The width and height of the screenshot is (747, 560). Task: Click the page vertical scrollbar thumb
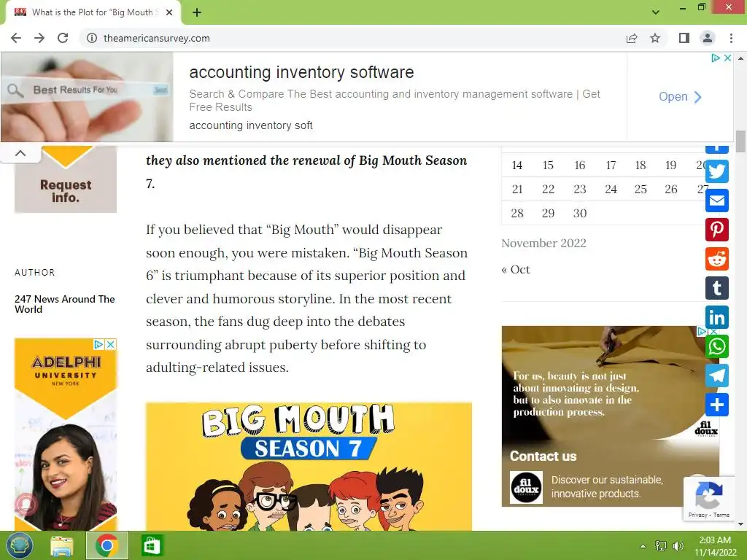(740, 141)
